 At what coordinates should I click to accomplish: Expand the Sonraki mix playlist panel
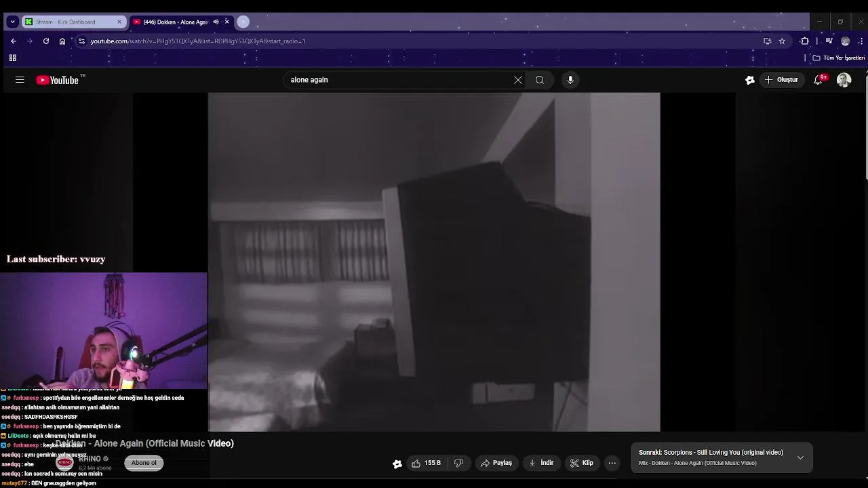pyautogui.click(x=800, y=457)
